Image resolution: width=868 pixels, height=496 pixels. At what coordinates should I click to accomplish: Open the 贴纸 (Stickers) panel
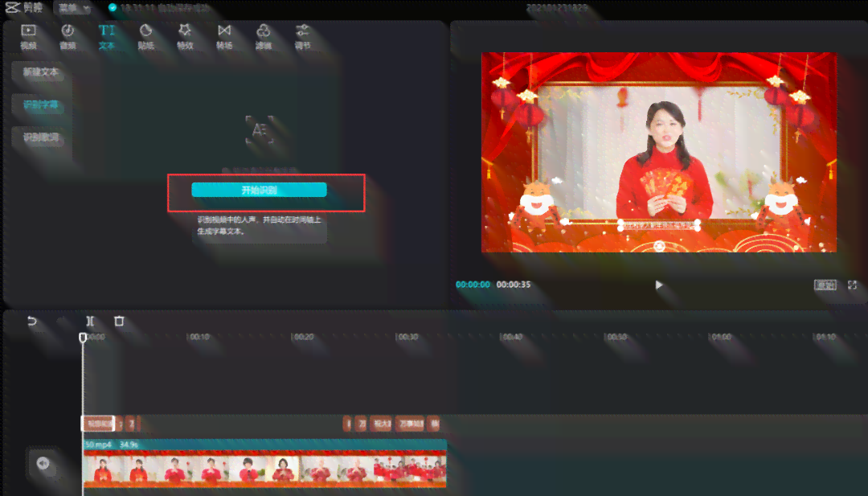(145, 36)
